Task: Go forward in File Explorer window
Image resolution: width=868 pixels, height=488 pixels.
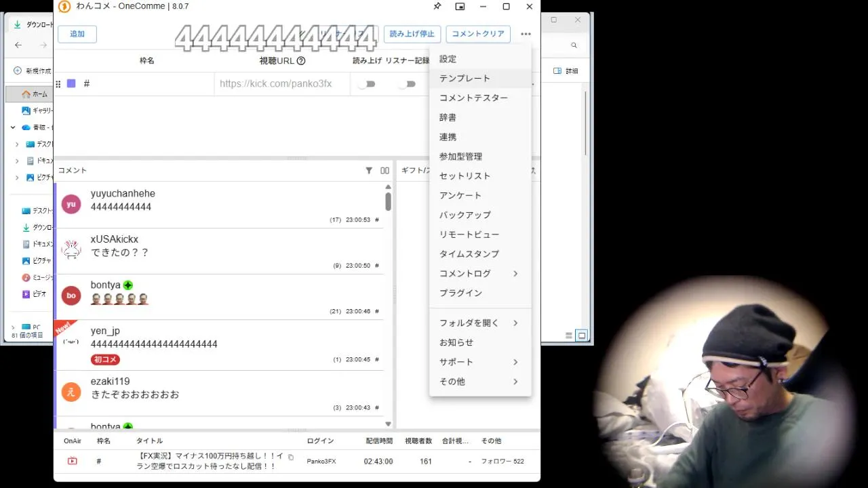Action: coord(43,45)
